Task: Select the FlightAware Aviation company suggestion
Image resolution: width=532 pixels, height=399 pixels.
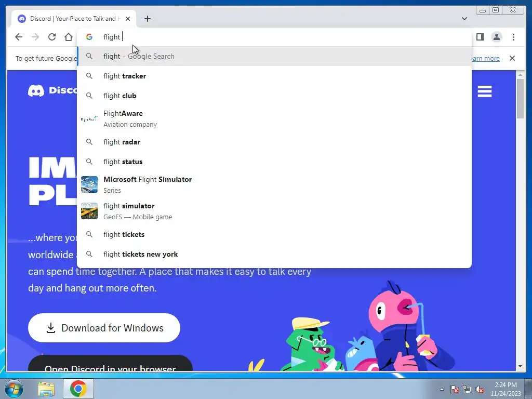Action: pos(274,119)
